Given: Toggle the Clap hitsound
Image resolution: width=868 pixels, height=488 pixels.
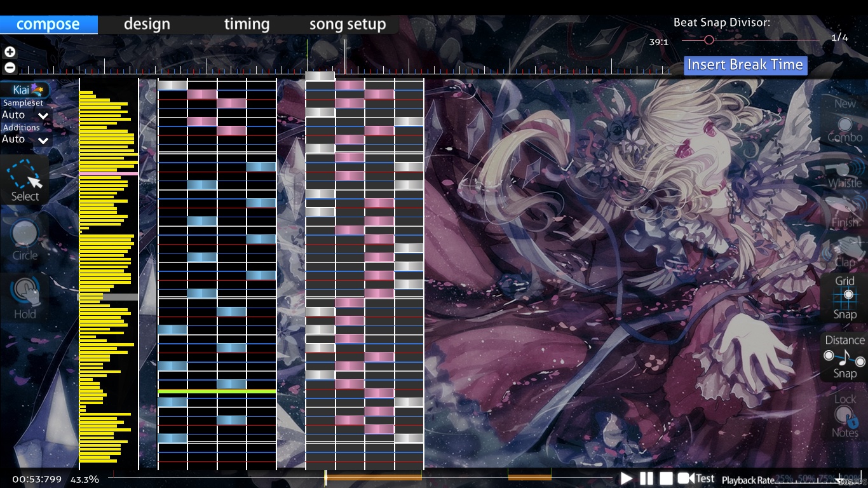Looking at the screenshot, I should tap(844, 252).
